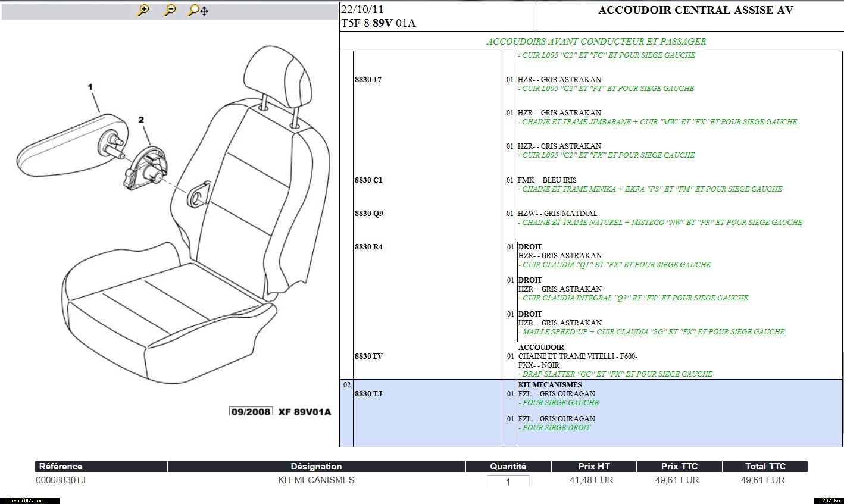
Task: Open part reference 8830 R4
Action: coord(368,247)
